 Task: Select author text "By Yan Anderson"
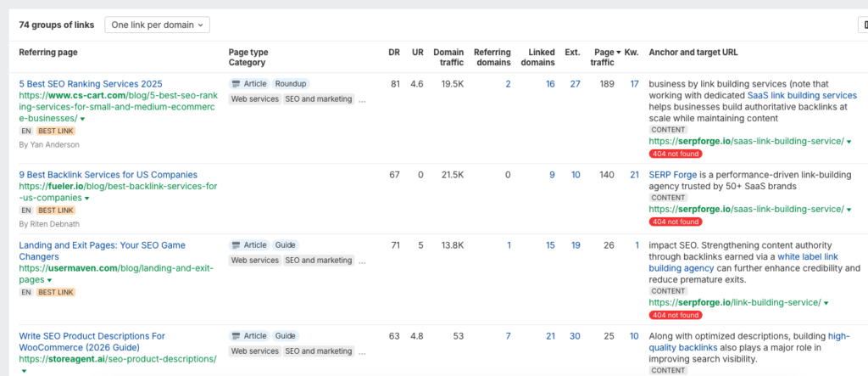(49, 145)
